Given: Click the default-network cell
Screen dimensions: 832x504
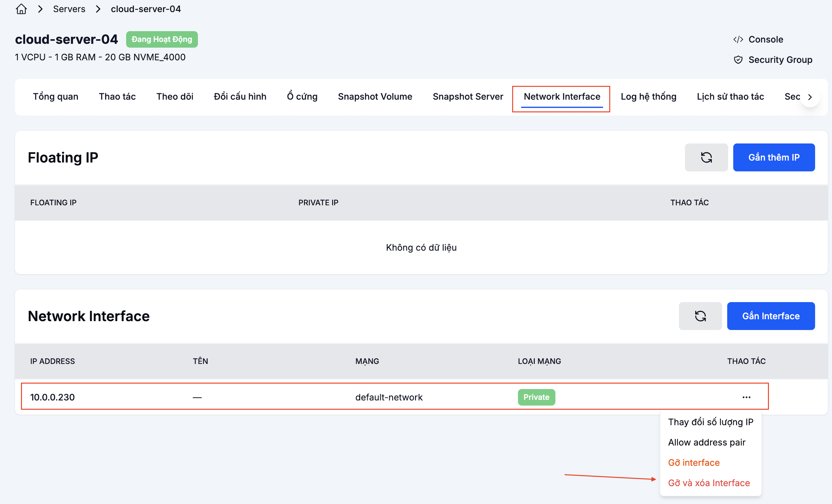Looking at the screenshot, I should pyautogui.click(x=389, y=397).
